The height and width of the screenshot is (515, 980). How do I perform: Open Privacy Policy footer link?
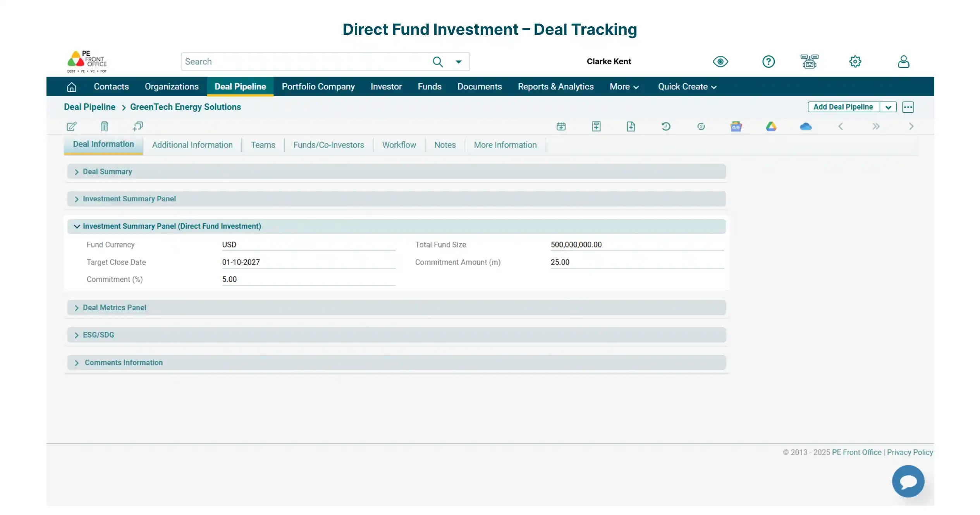click(x=910, y=452)
